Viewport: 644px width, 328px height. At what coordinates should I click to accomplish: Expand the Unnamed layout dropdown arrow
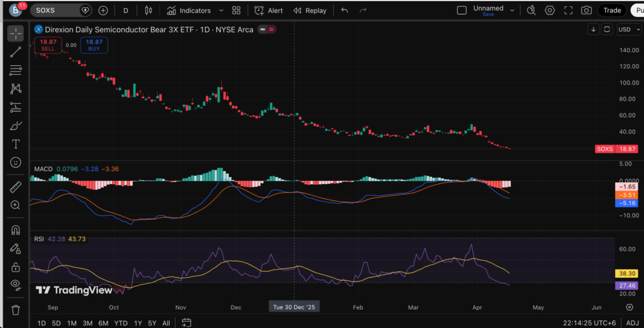coord(513,11)
